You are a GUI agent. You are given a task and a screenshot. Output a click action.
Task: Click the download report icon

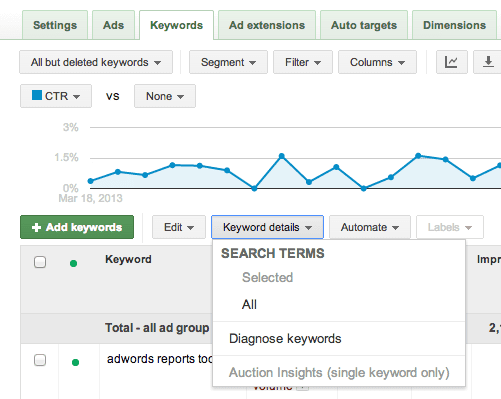tap(488, 62)
